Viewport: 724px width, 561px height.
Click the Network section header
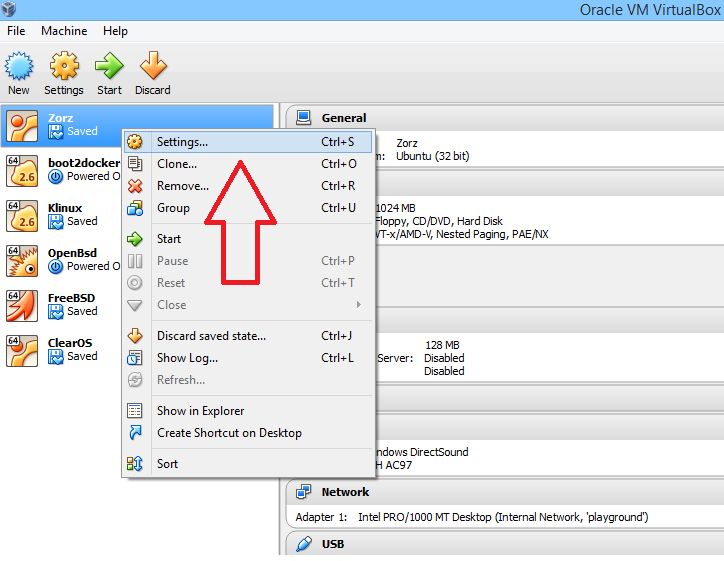pos(505,492)
